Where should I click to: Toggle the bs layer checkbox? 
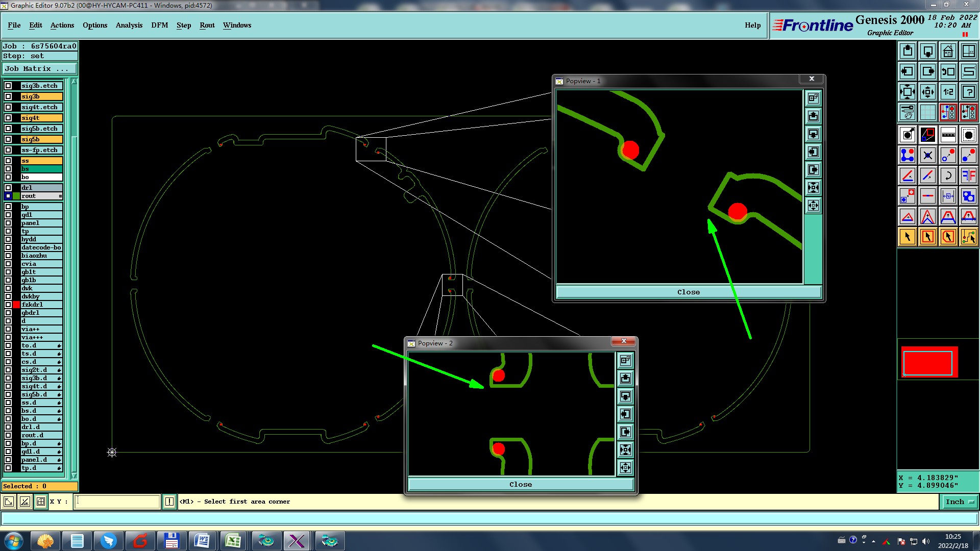(x=8, y=169)
